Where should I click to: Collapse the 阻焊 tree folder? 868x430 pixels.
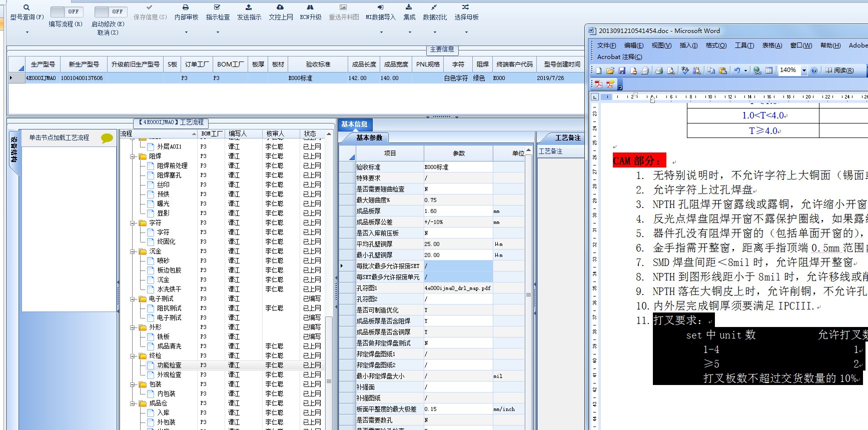click(133, 156)
